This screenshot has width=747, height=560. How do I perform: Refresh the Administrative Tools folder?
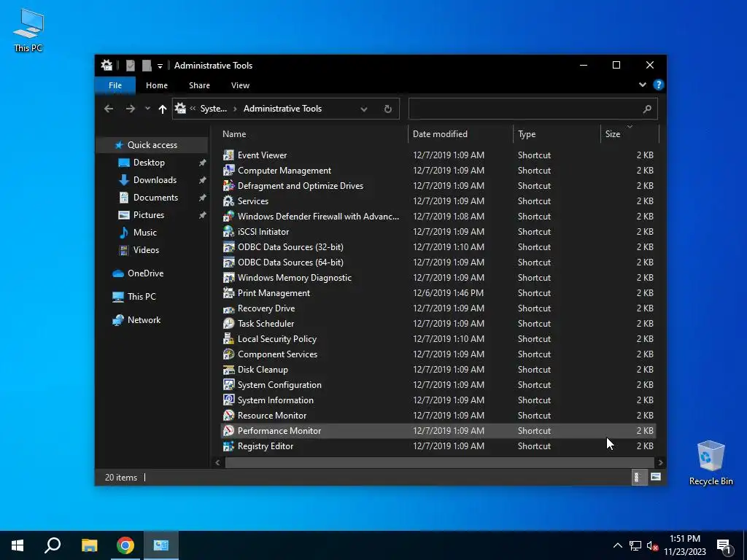[388, 109]
